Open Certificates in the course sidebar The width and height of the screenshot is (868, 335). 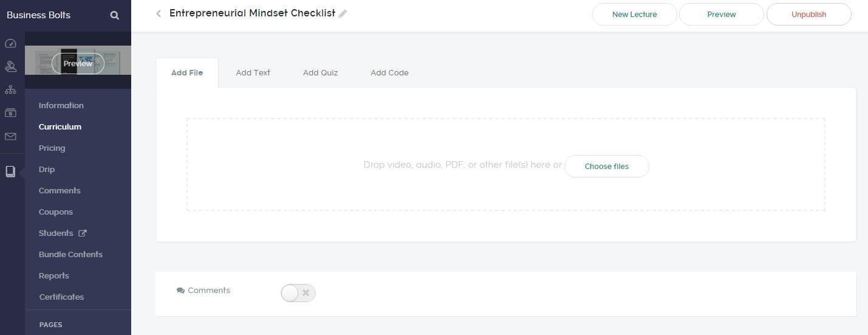point(61,297)
